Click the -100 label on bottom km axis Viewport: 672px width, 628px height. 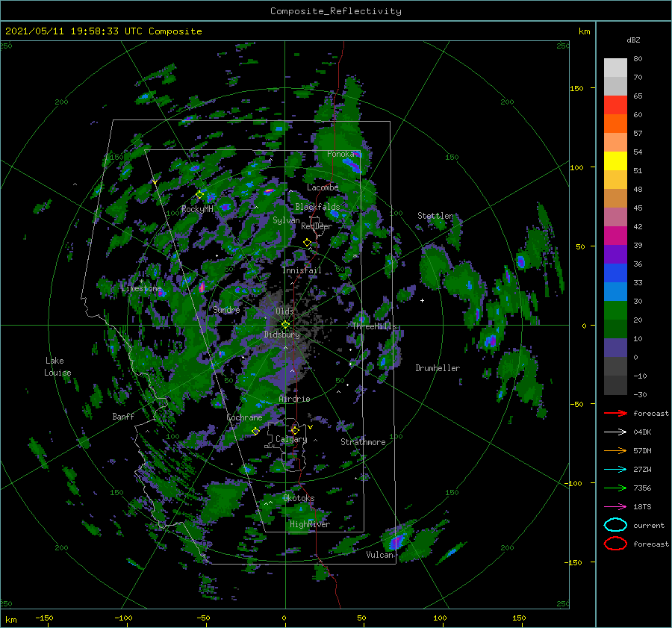coord(123,618)
